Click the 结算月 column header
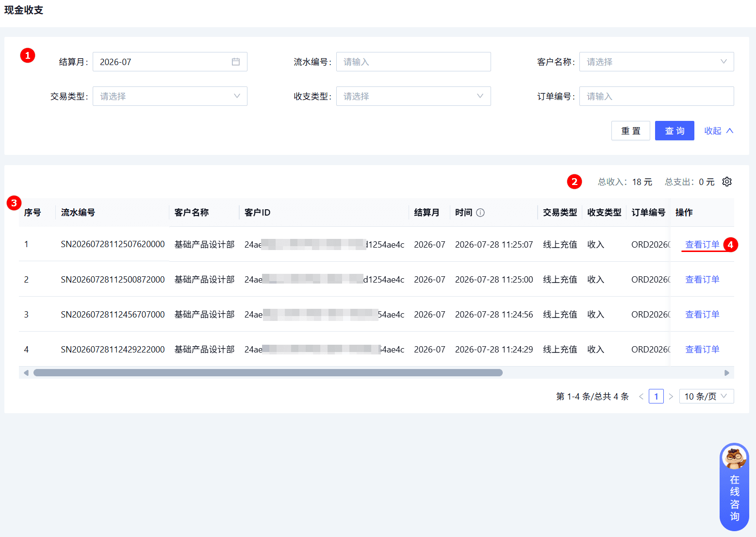The image size is (756, 537). click(x=427, y=212)
